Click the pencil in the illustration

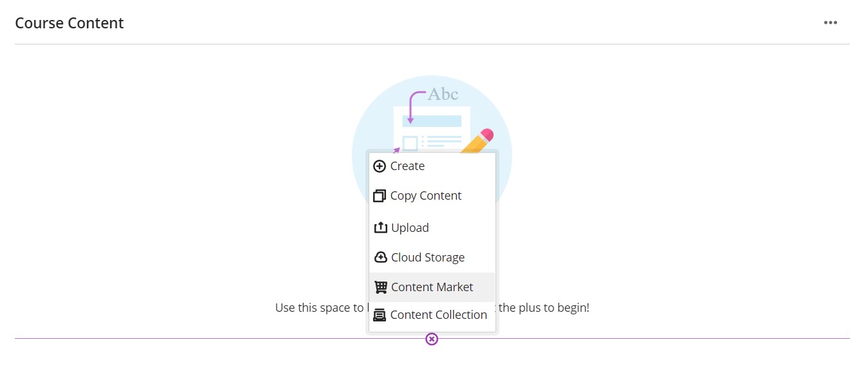(x=477, y=142)
